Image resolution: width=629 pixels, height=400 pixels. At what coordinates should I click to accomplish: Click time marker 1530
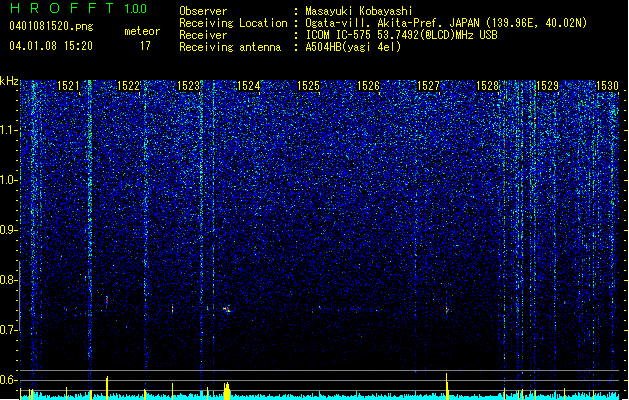(607, 86)
